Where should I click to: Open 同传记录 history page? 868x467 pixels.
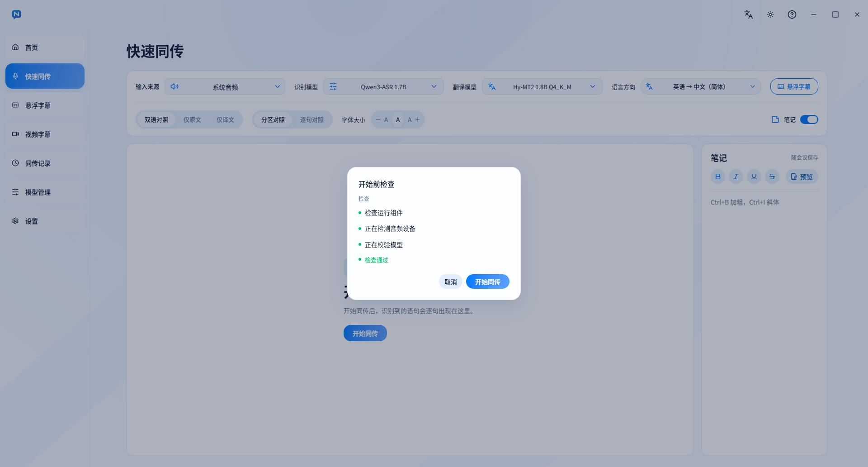tap(45, 163)
